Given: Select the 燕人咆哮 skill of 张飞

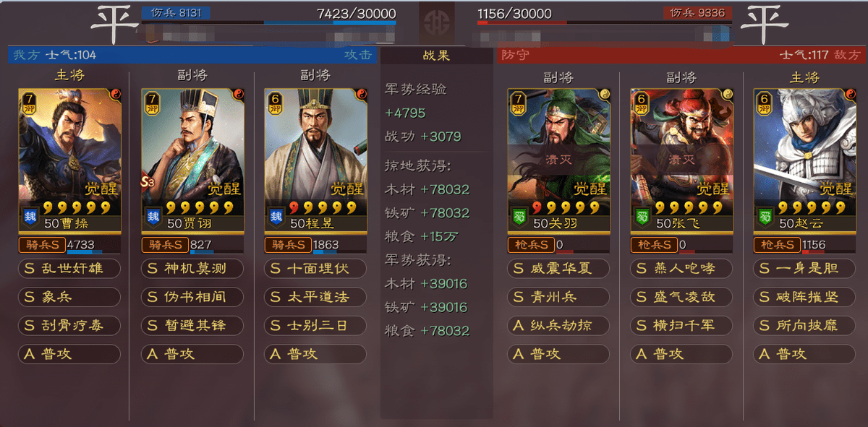Looking at the screenshot, I should coord(681,269).
